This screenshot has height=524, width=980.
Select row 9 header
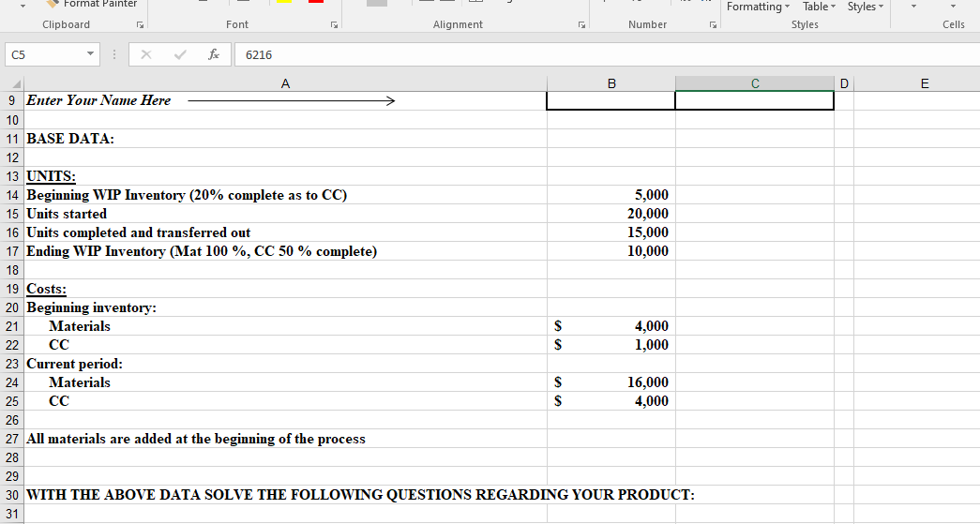pos(12,100)
